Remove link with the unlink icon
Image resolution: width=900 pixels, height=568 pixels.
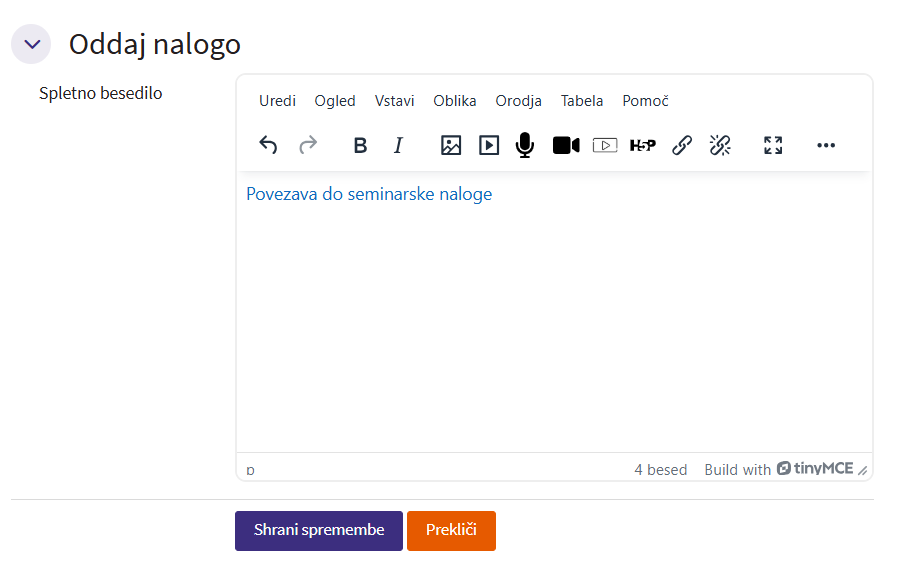coord(720,145)
